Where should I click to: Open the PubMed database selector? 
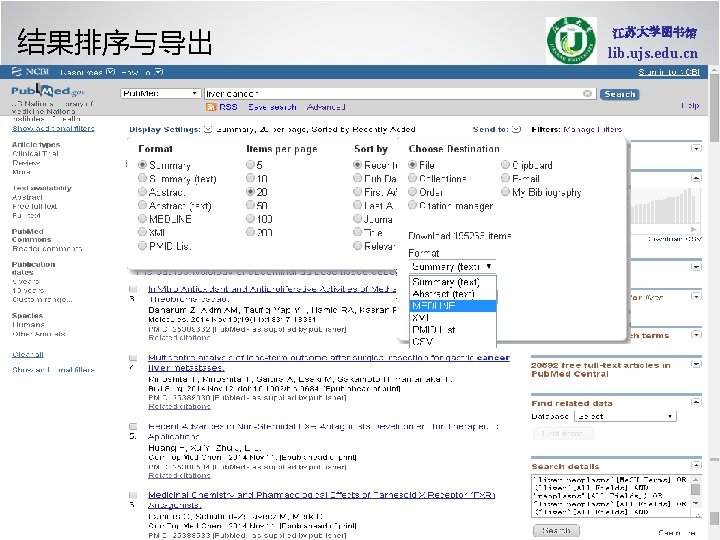[x=161, y=93]
